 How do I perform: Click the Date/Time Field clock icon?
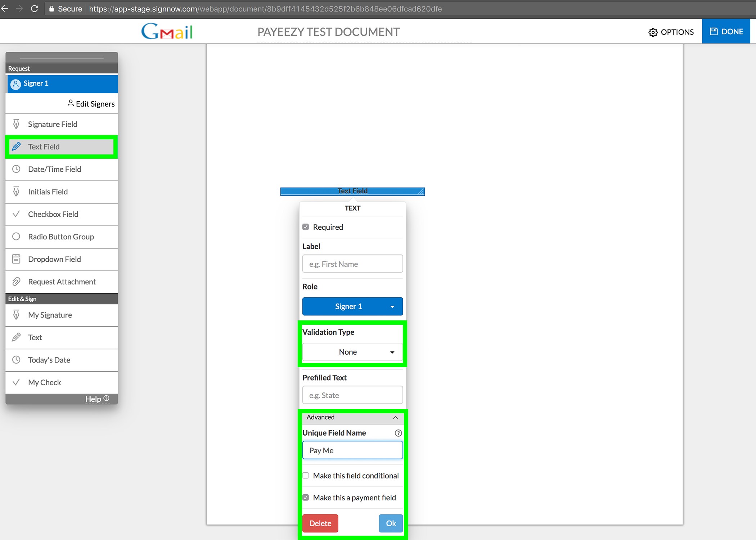pyautogui.click(x=16, y=169)
